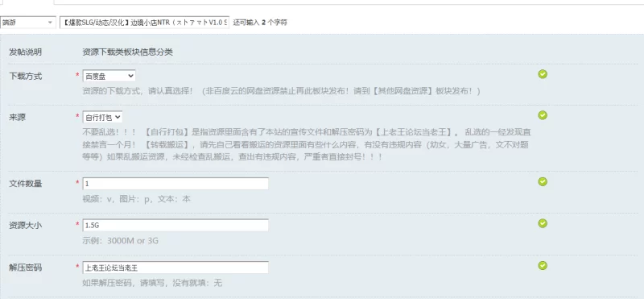The width and height of the screenshot is (644, 299).
Task: Click the post title input field
Action: (x=144, y=23)
